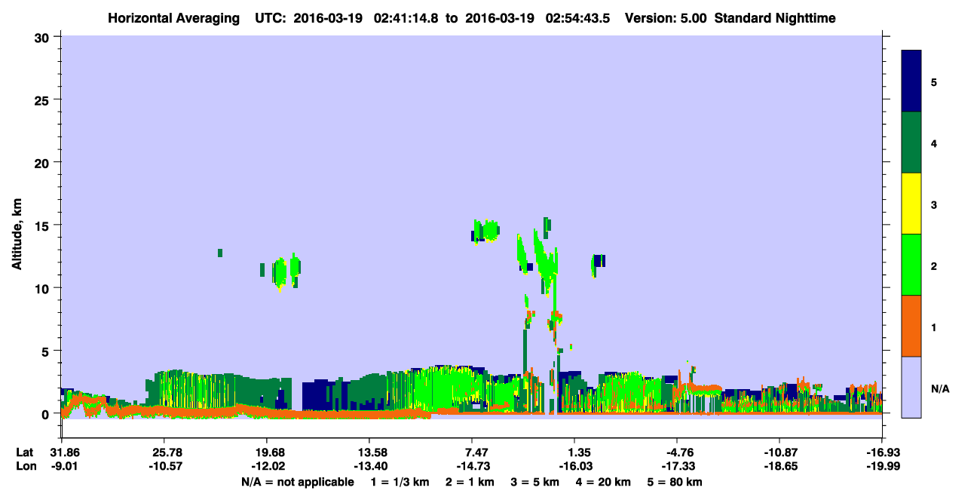Click the dark blue colorbar segment labeled 5
The image size is (980, 503).
click(x=911, y=81)
